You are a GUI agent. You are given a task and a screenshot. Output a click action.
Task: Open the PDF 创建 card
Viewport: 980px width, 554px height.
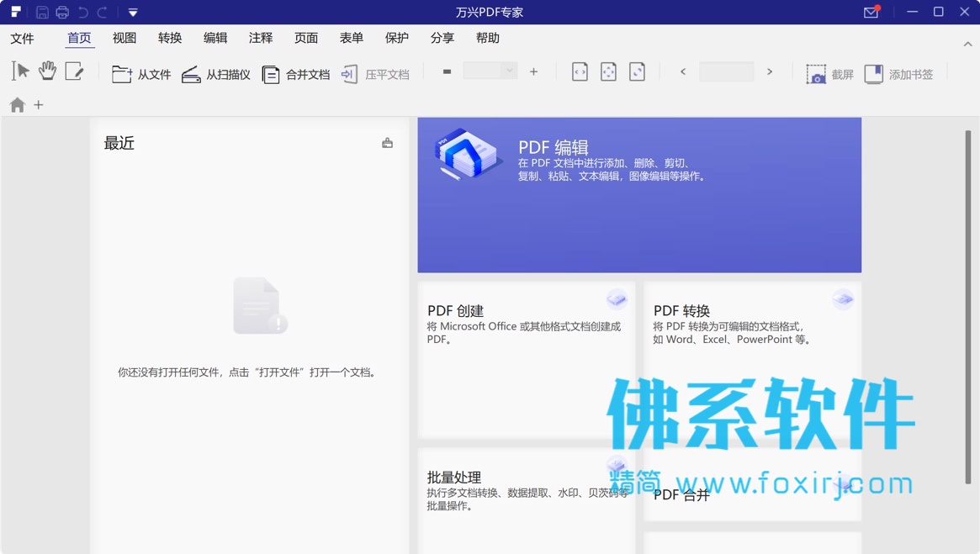(x=527, y=360)
